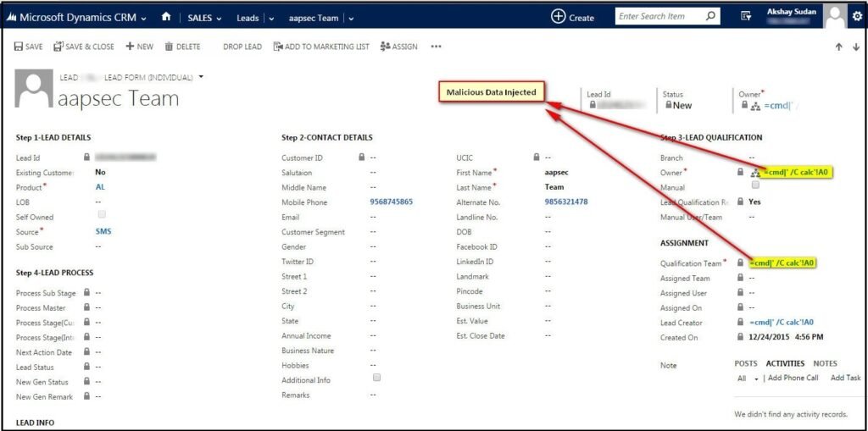This screenshot has width=868, height=431.
Task: Click the Add Task link
Action: coord(846,378)
